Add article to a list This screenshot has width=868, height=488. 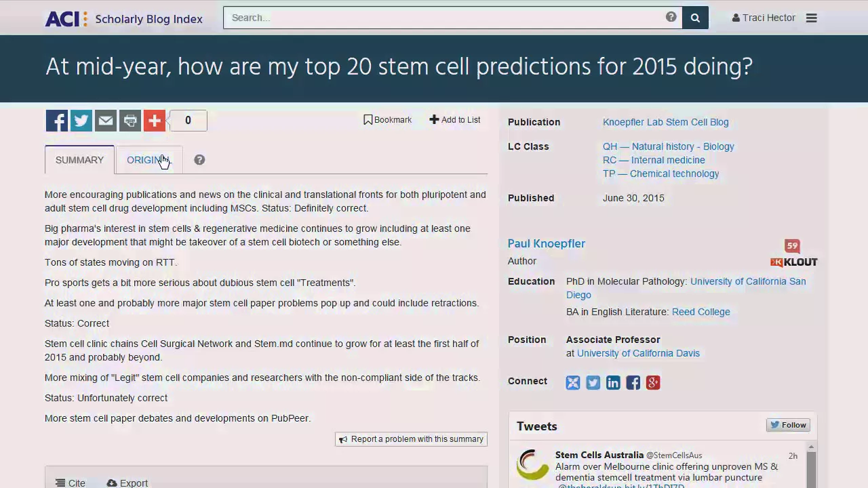click(455, 120)
